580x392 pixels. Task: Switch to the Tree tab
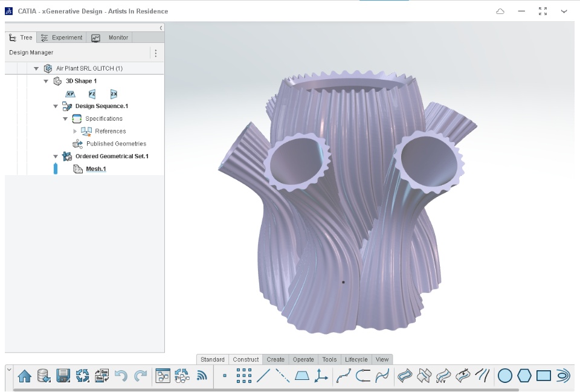tap(21, 37)
